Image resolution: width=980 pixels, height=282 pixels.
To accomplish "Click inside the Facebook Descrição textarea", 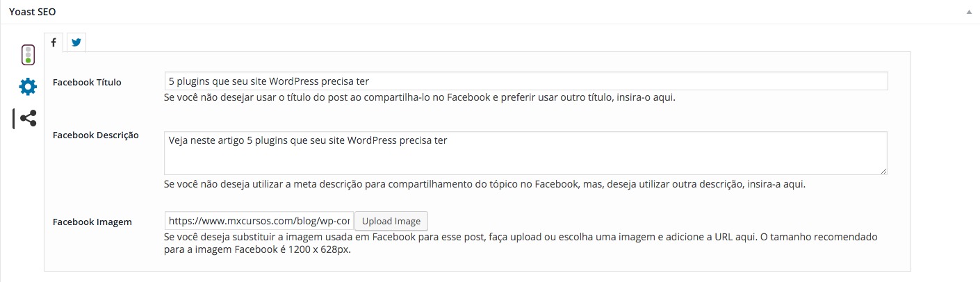I will point(526,153).
